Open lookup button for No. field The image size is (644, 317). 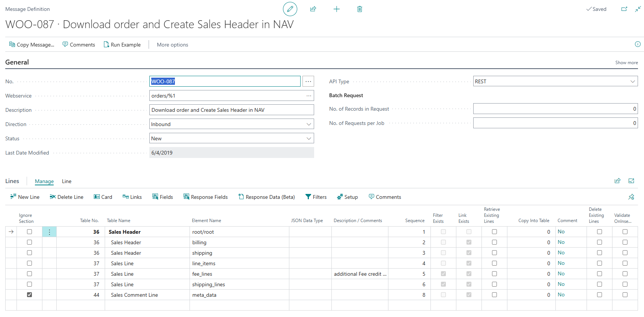click(x=308, y=81)
